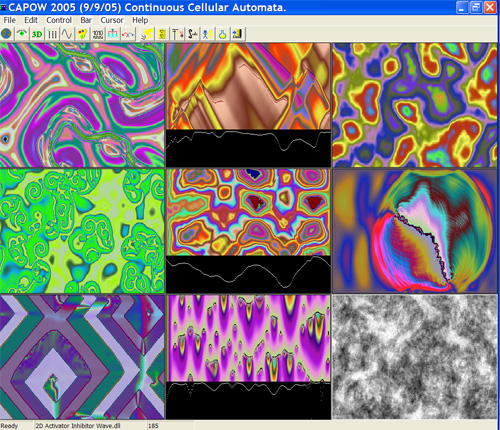Click the yellow lightning bolt icon
The width and height of the screenshot is (500, 430).
pyautogui.click(x=147, y=34)
